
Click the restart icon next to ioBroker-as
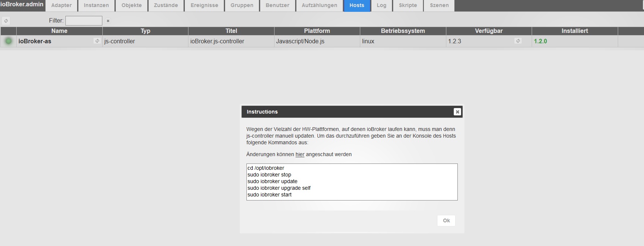tap(97, 41)
